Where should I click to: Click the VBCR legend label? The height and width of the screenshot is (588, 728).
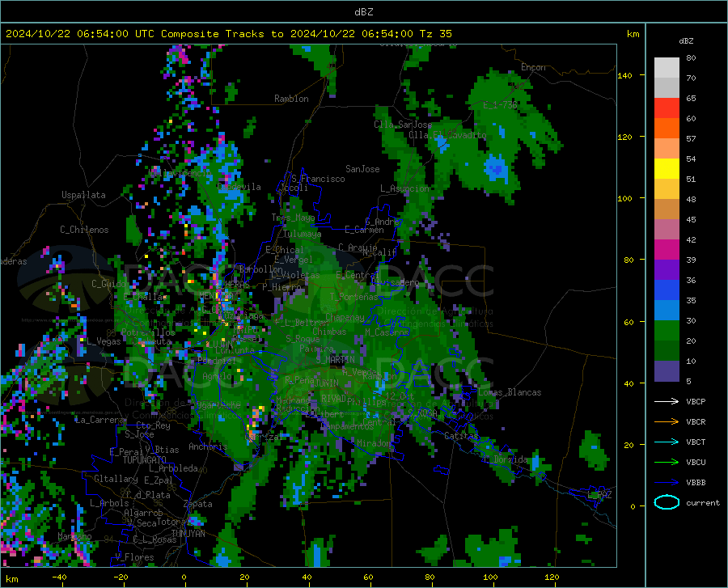(x=696, y=422)
